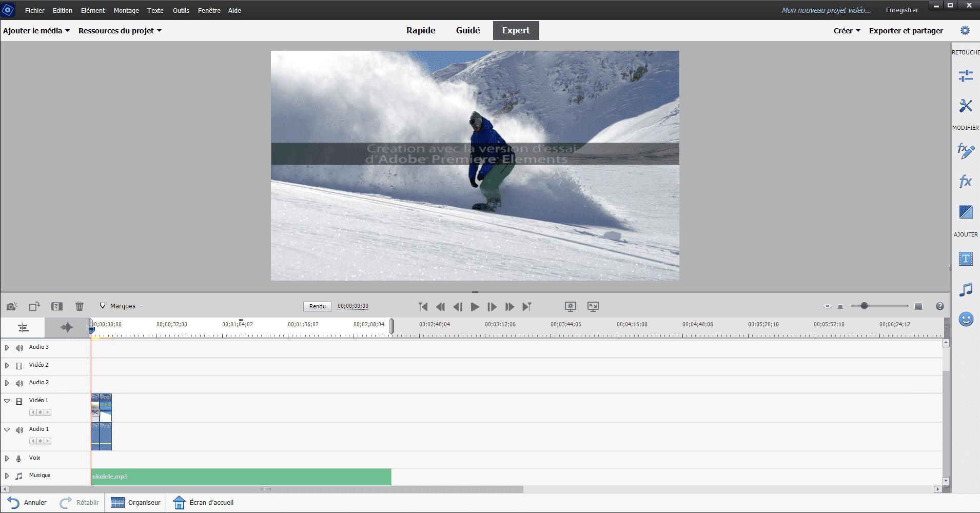980x513 pixels.
Task: Open the Transitions panel icon
Action: pos(965,212)
